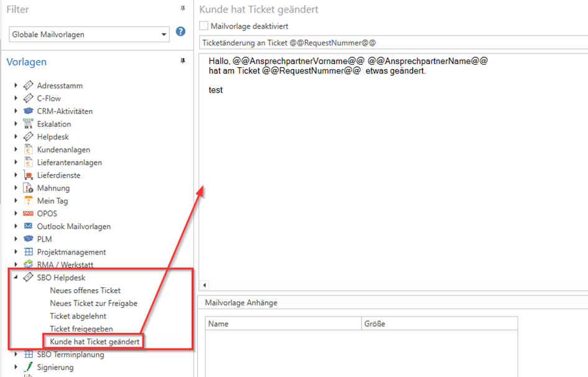Click the left scroll arrow under mail body
The image size is (588, 377).
click(x=204, y=285)
